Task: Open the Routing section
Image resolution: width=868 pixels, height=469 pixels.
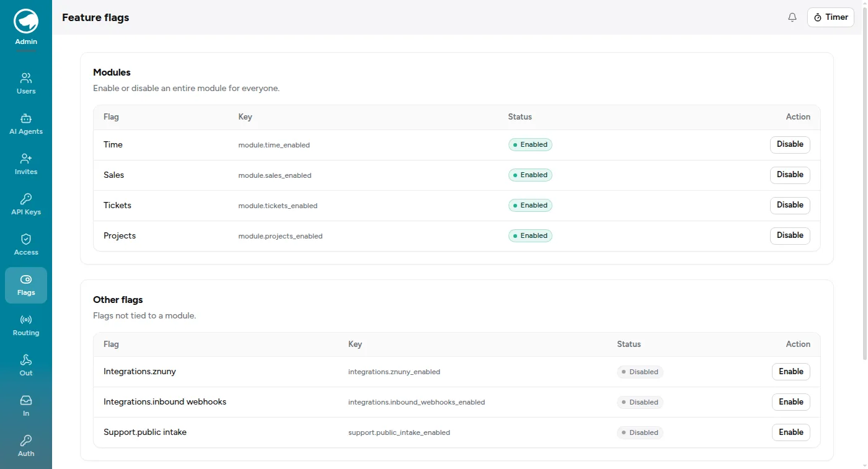Action: tap(26, 325)
